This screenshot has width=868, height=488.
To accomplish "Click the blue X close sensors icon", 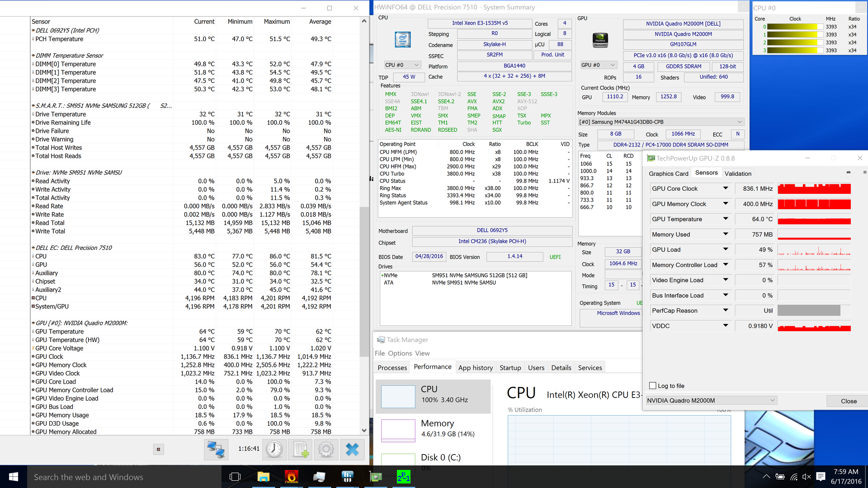I will (x=352, y=449).
